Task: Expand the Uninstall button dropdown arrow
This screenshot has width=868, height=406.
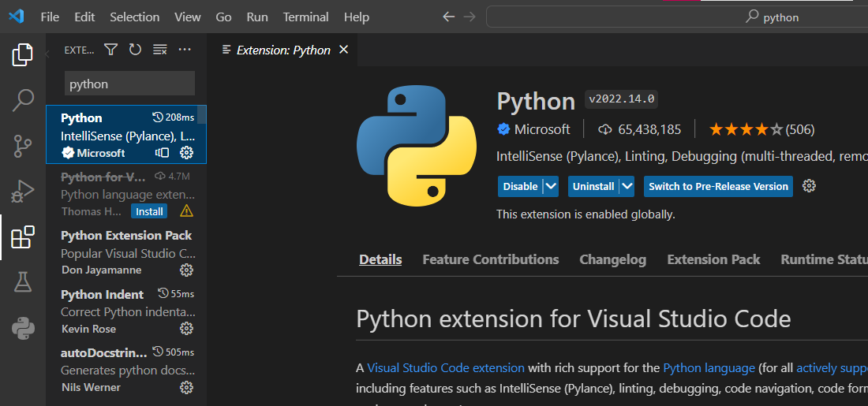Action: [627, 187]
